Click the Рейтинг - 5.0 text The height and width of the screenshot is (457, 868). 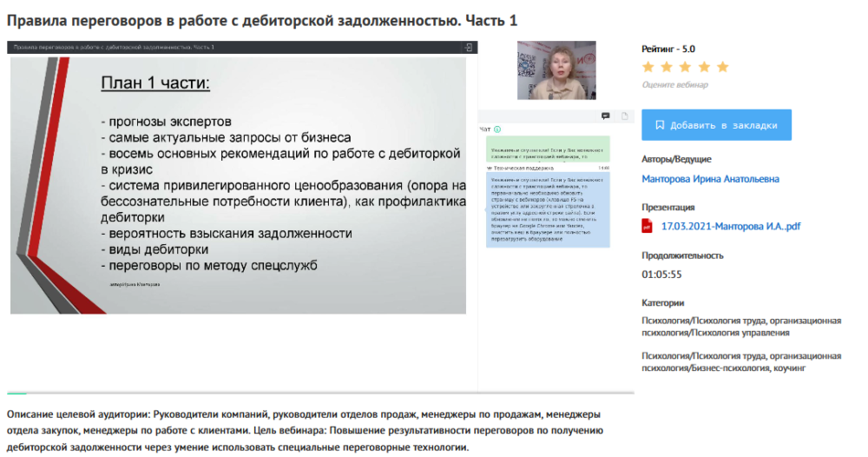click(668, 50)
